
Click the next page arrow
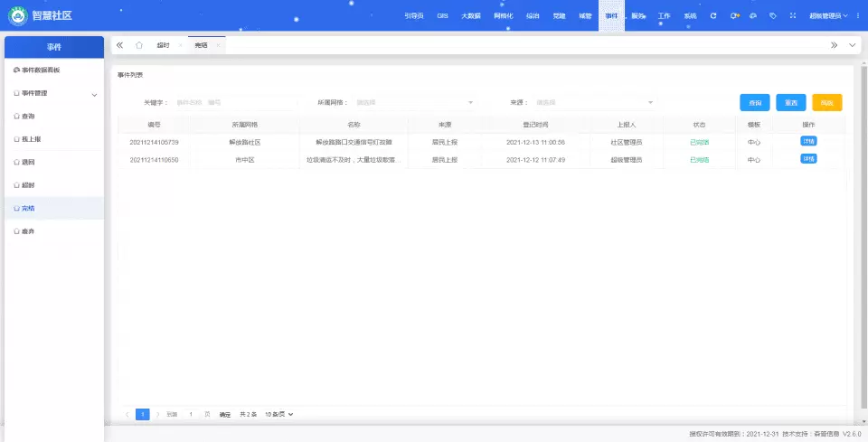pyautogui.click(x=157, y=414)
